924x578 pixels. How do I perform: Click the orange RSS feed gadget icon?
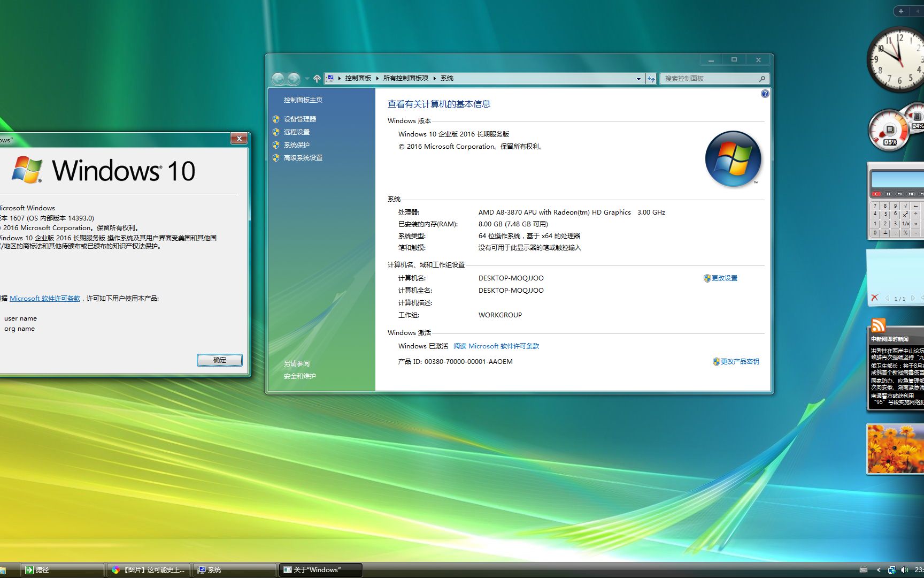point(879,324)
